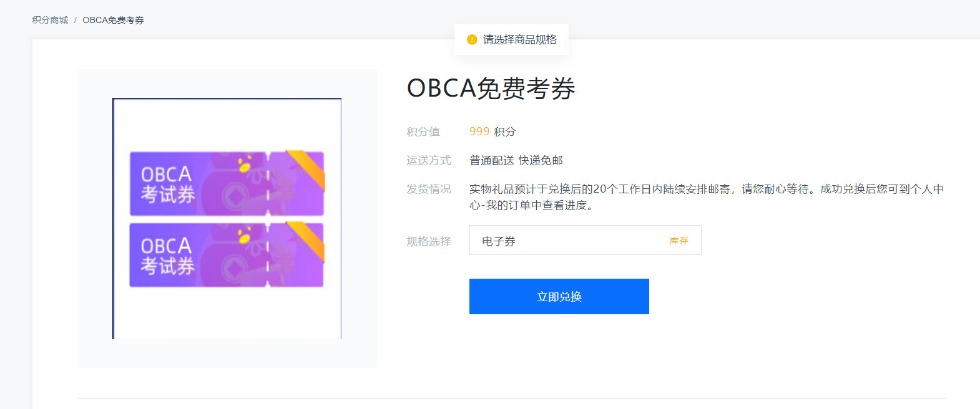980x409 pixels.
Task: Go back to 积分商城 breadcrumb
Action: point(50,20)
